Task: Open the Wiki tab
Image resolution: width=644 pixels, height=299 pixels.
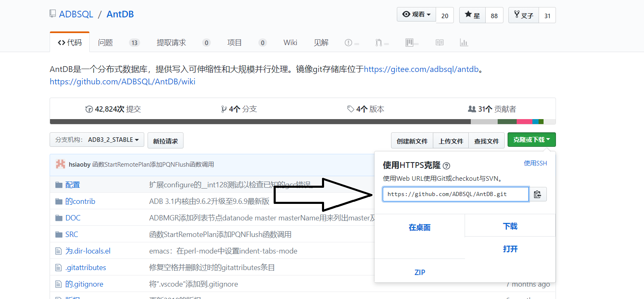Action: (x=290, y=42)
